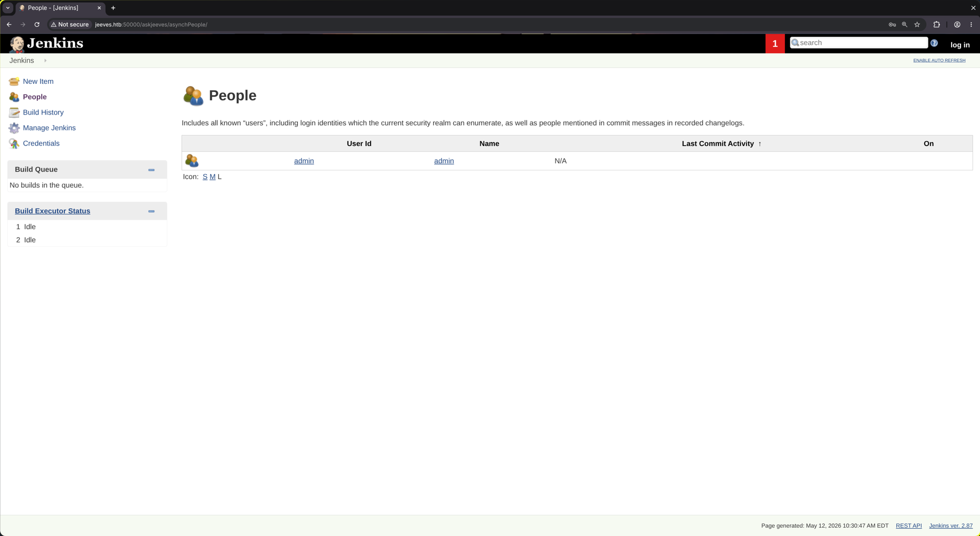Click the password key icon in address bar

point(892,24)
